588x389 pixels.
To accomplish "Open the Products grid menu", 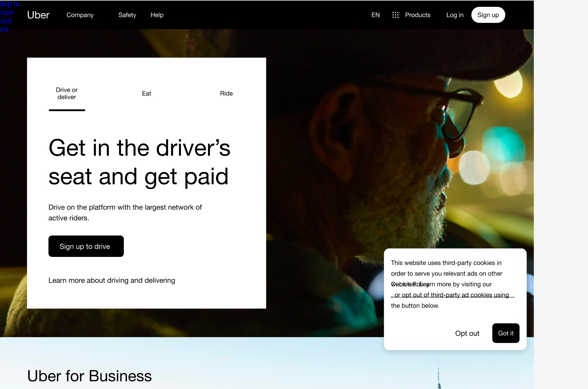I will tap(412, 15).
